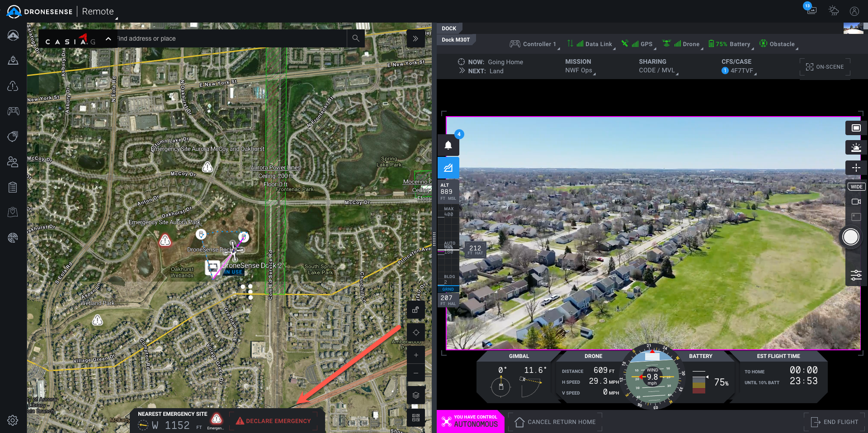Zoom in on the map
Screen dimensions: 868x433
pos(416,355)
